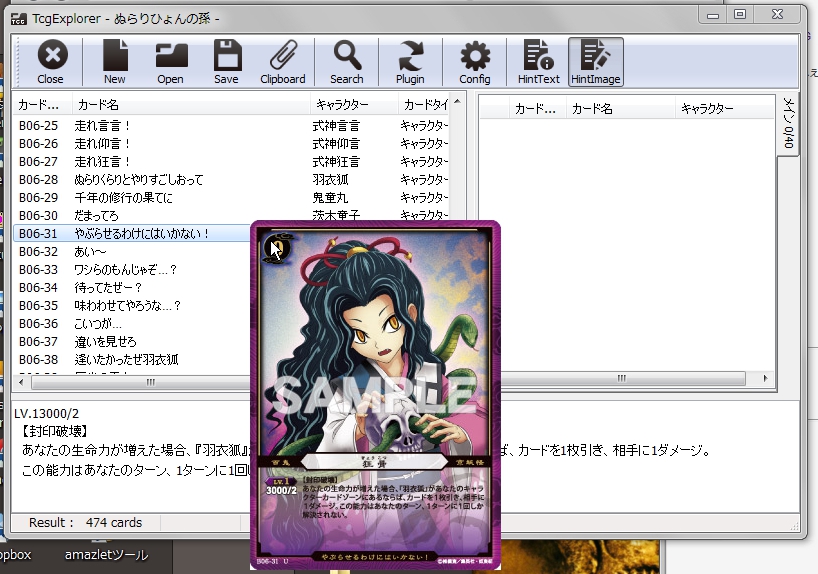Open the Search tool
The width and height of the screenshot is (818, 574).
point(346,62)
